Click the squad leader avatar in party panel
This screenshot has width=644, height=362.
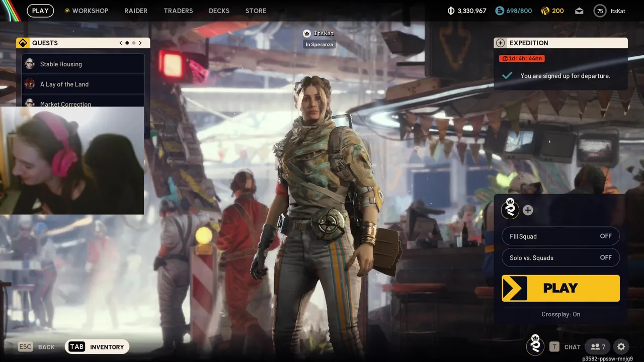point(510,209)
